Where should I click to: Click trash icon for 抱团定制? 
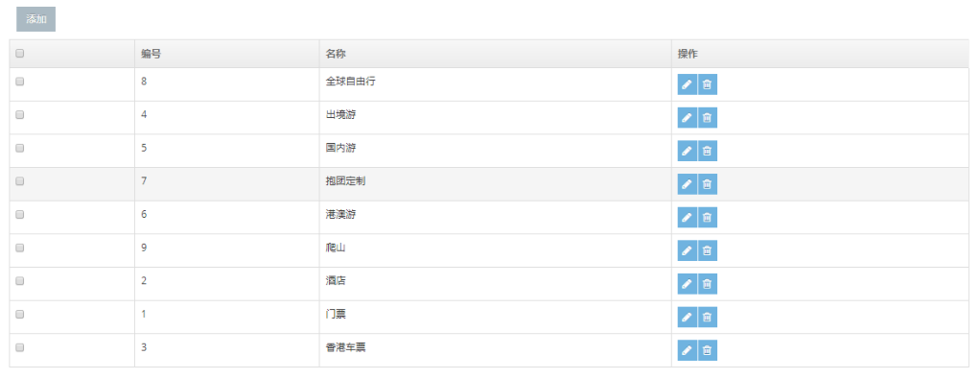click(x=708, y=184)
